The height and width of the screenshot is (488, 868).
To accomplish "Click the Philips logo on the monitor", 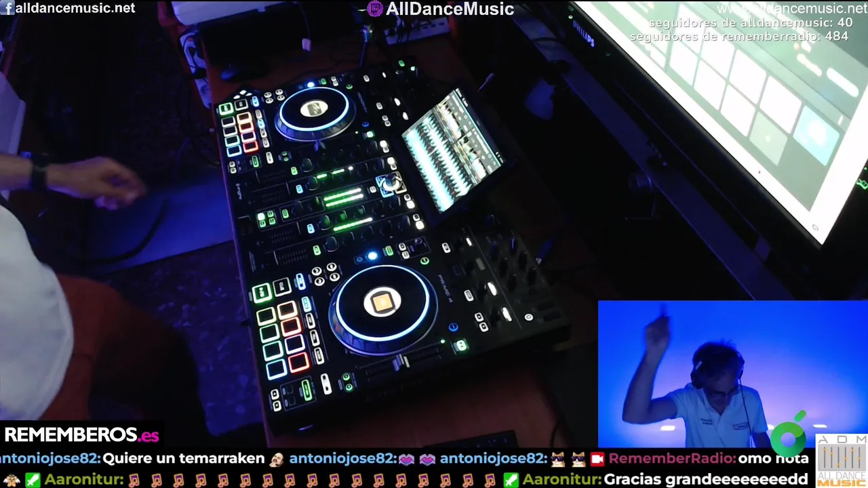I will [x=584, y=34].
